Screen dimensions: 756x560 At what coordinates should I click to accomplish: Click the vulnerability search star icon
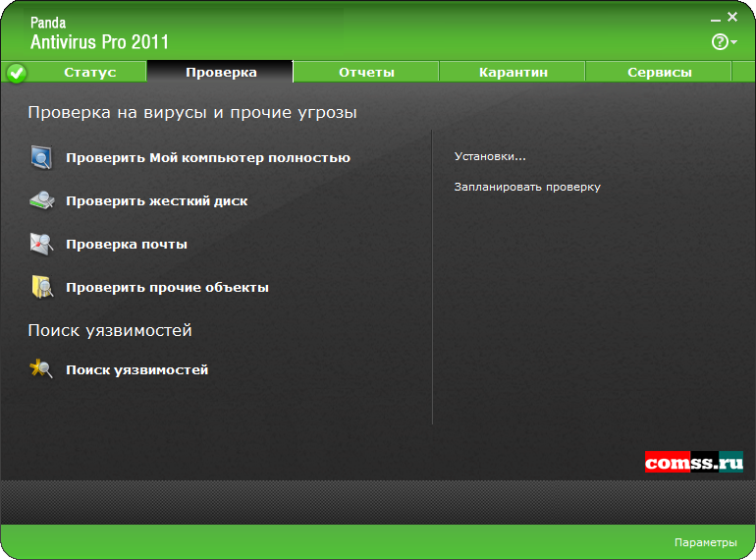tap(40, 369)
